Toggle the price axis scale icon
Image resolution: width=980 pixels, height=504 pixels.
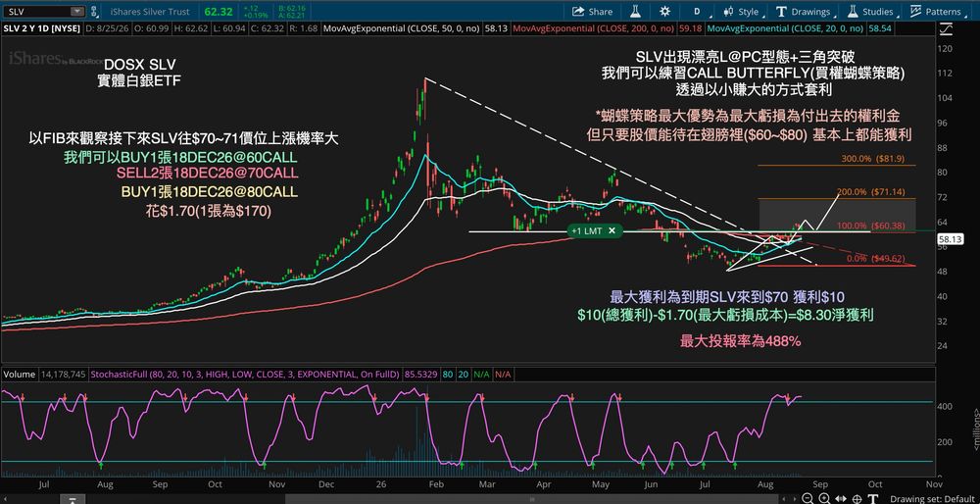click(x=949, y=28)
